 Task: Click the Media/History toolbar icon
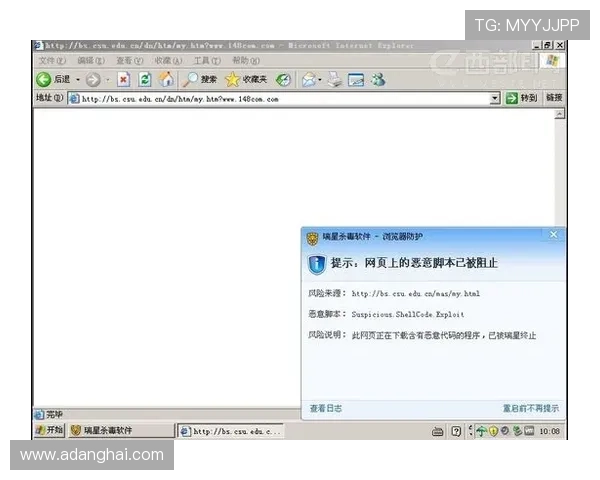(284, 80)
